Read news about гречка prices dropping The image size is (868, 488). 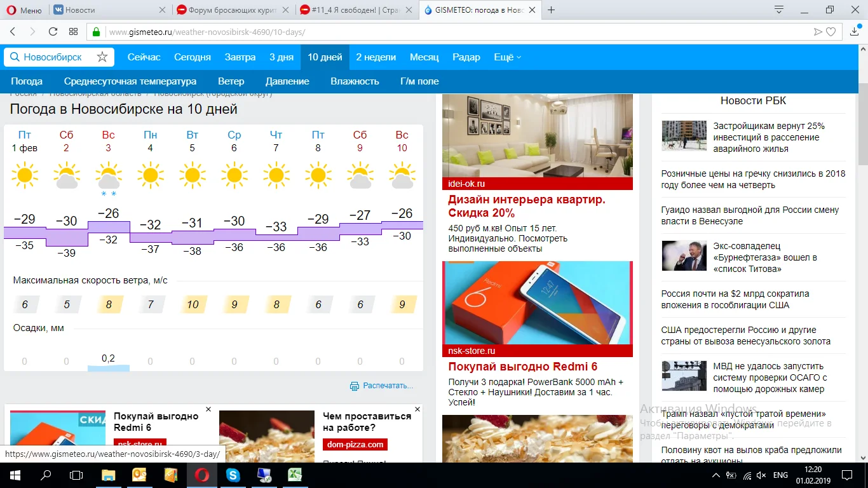click(x=754, y=179)
